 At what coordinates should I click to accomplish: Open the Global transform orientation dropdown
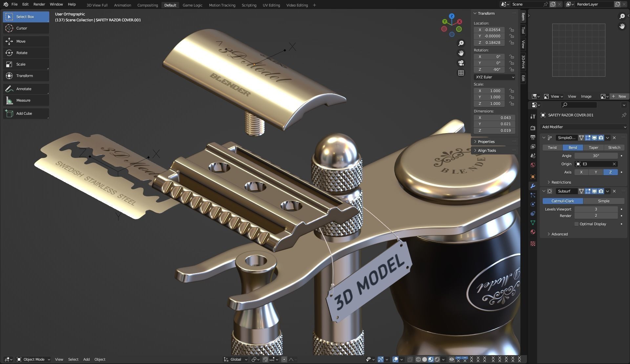point(235,359)
